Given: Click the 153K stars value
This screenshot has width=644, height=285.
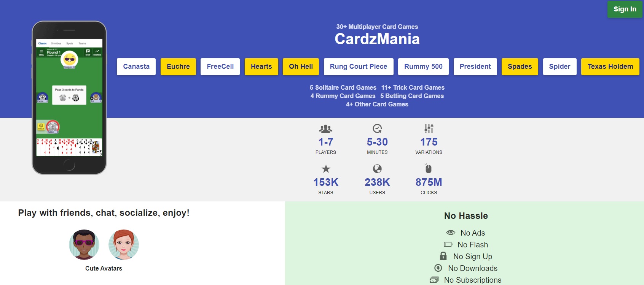Looking at the screenshot, I should (326, 182).
